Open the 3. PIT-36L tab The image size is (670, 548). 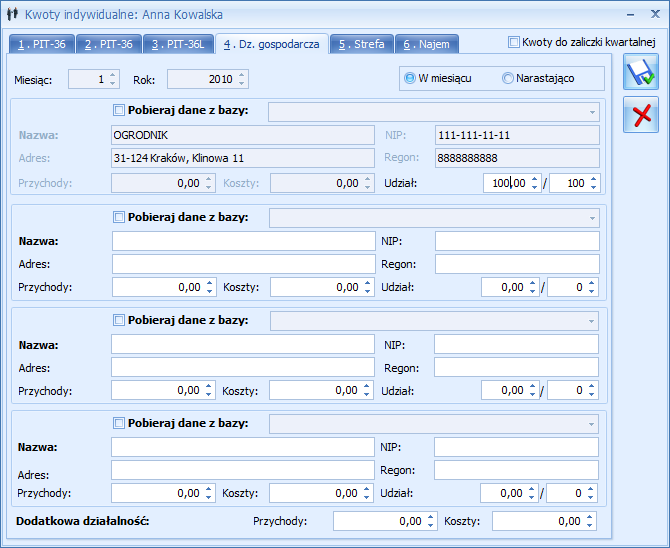[x=178, y=44]
